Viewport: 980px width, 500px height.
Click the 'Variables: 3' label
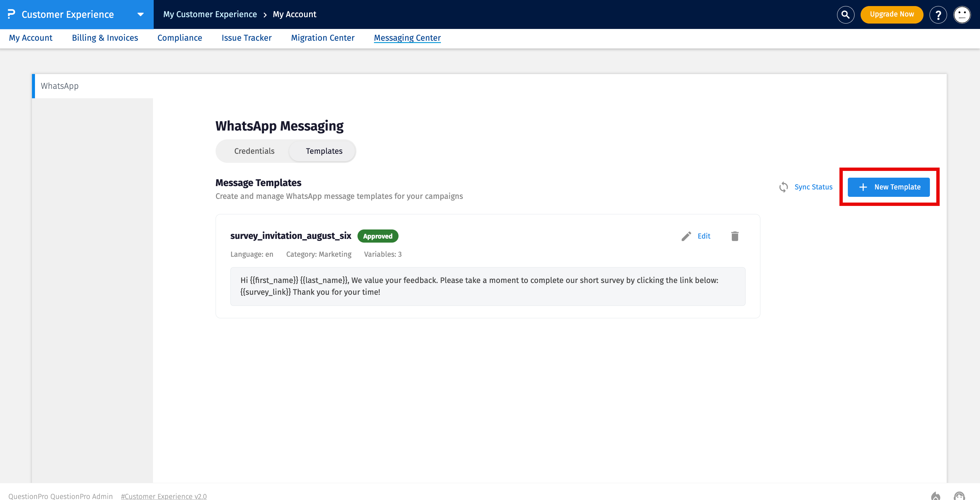382,254
